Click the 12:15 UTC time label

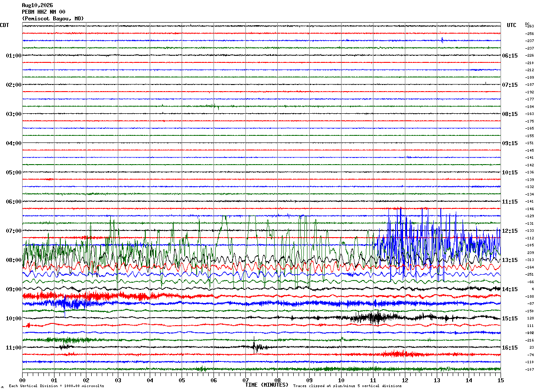[x=510, y=231]
